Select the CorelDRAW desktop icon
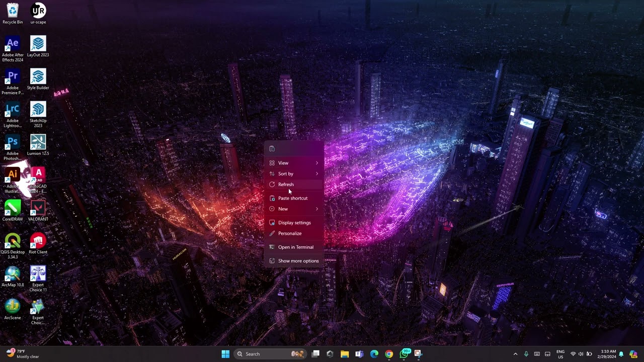This screenshot has width=644, height=362. [13, 211]
